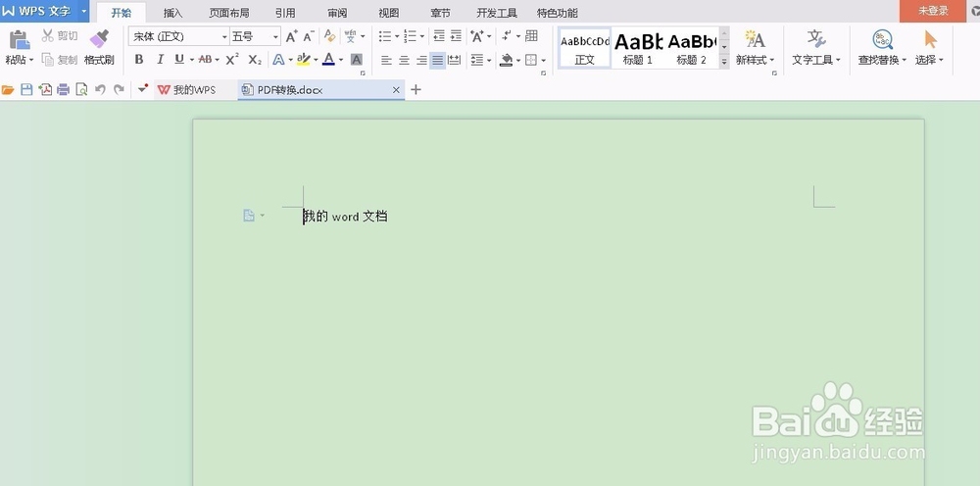Apply the 正文 body style
The width and height of the screenshot is (980, 486).
(584, 48)
